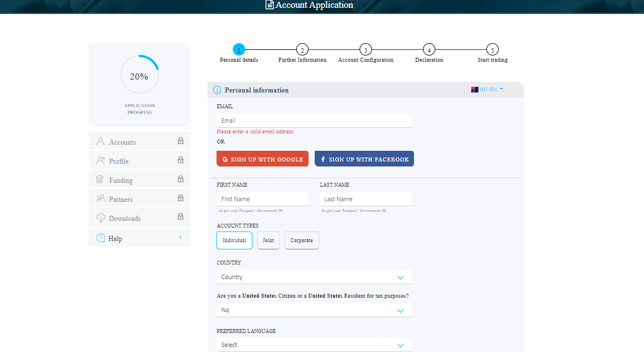644x352 pixels.
Task: Go to step 2 Further Information
Action: pos(302,50)
